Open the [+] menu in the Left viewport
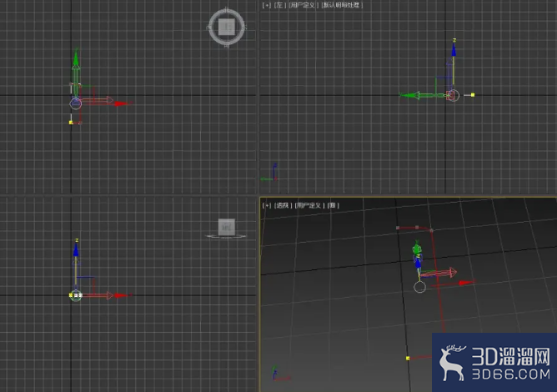Image resolution: width=557 pixels, height=392 pixels. pos(267,5)
